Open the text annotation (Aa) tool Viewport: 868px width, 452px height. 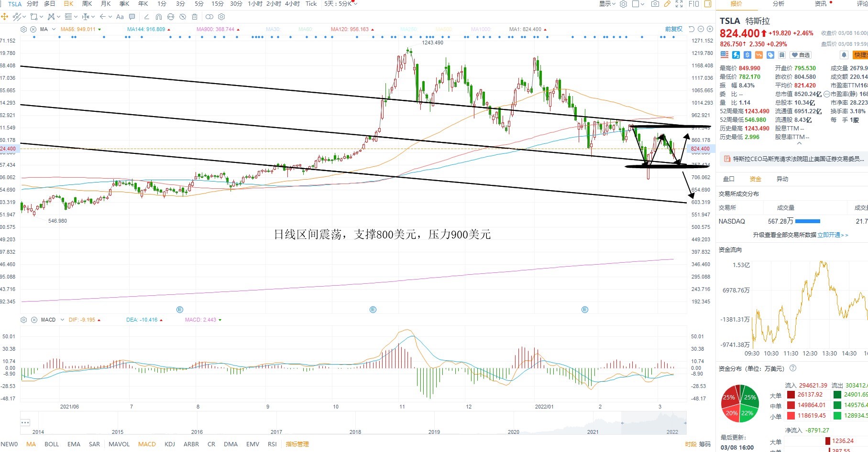pyautogui.click(x=120, y=17)
